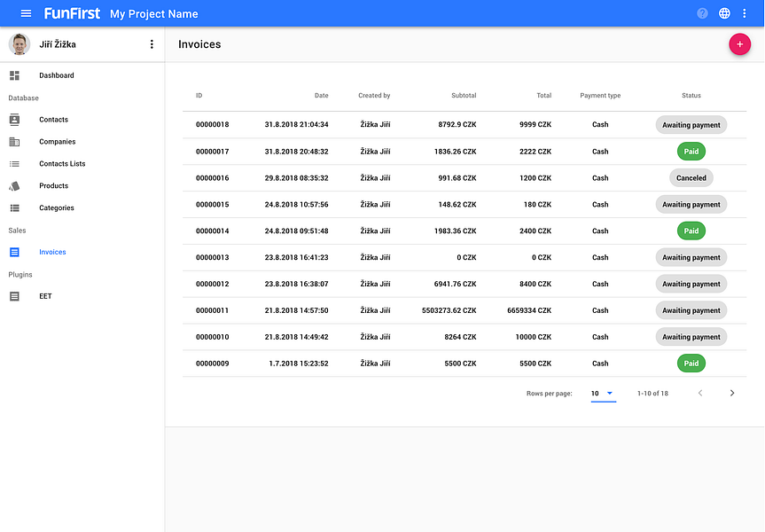Sort by Total column header

544,96
